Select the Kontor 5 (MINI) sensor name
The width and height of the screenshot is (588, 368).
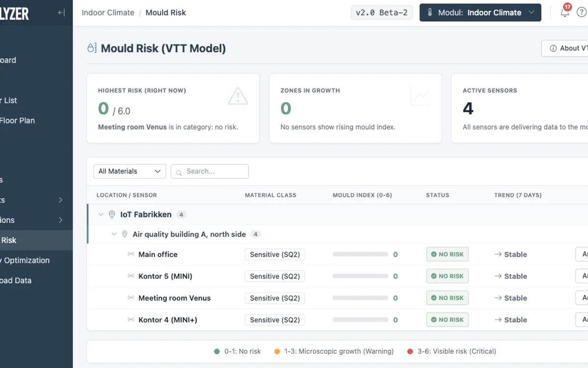click(165, 276)
